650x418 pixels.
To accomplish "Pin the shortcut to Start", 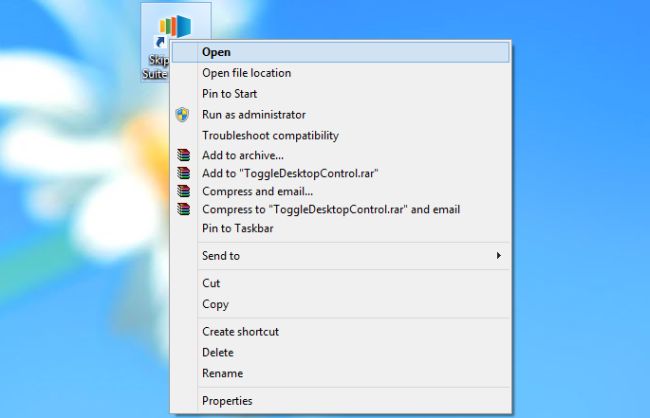I will (x=341, y=94).
